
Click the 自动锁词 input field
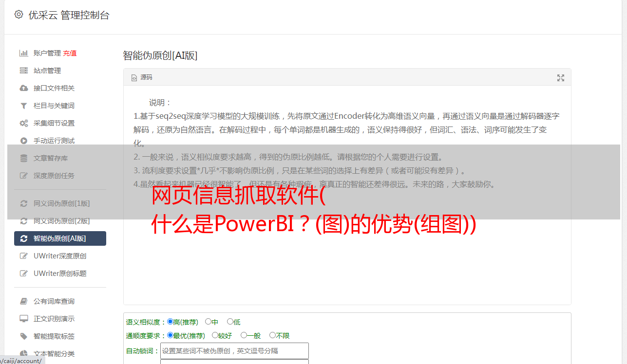pyautogui.click(x=234, y=350)
